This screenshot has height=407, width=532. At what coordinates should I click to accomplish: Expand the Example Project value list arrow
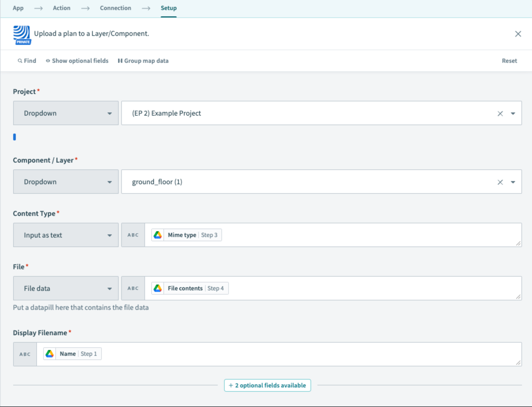click(x=513, y=113)
